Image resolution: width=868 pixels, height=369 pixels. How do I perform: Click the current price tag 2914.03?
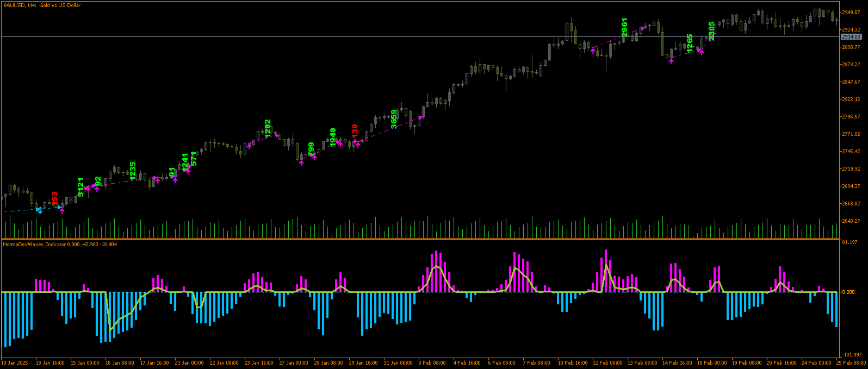click(x=851, y=36)
